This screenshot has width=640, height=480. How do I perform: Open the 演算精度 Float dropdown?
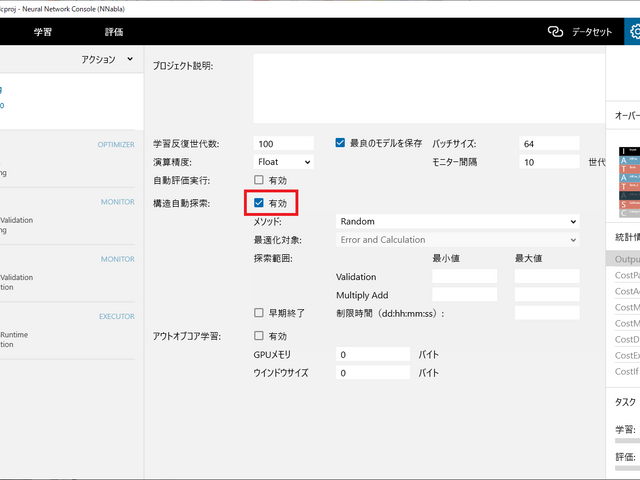point(284,161)
